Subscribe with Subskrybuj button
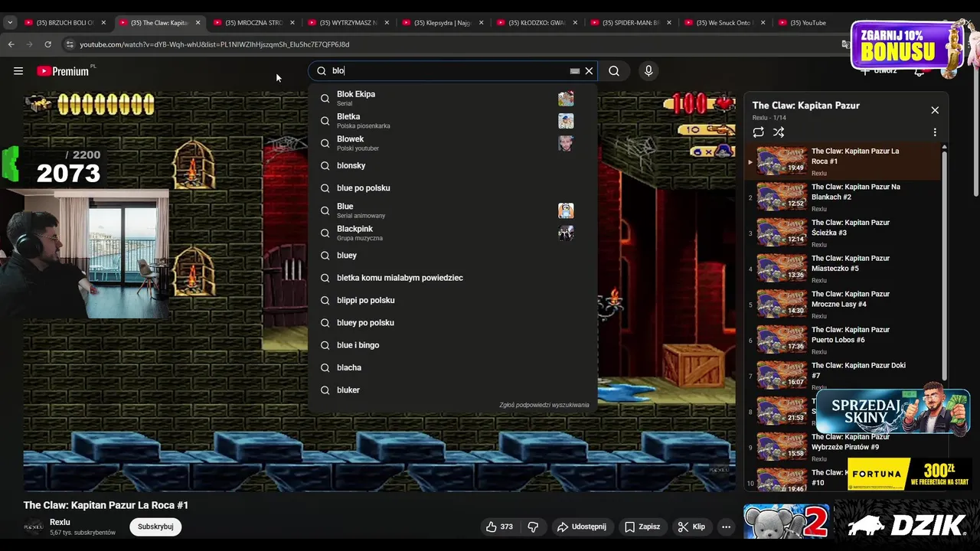 point(155,527)
